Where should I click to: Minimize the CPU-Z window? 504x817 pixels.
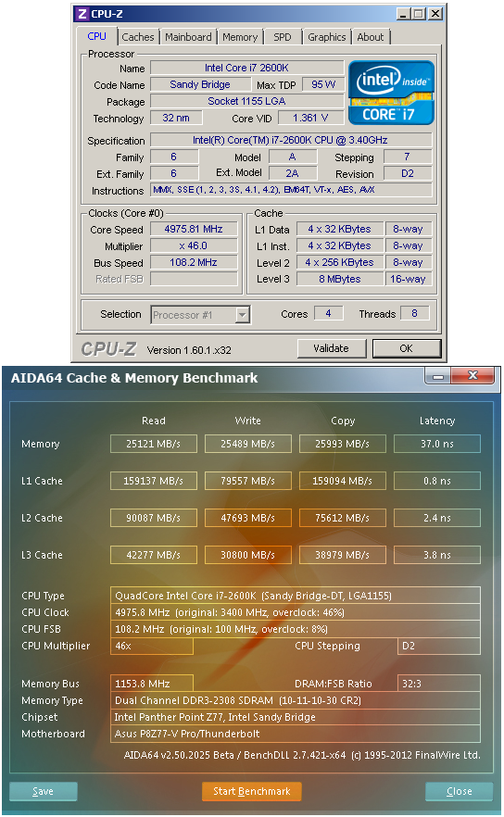pyautogui.click(x=403, y=14)
